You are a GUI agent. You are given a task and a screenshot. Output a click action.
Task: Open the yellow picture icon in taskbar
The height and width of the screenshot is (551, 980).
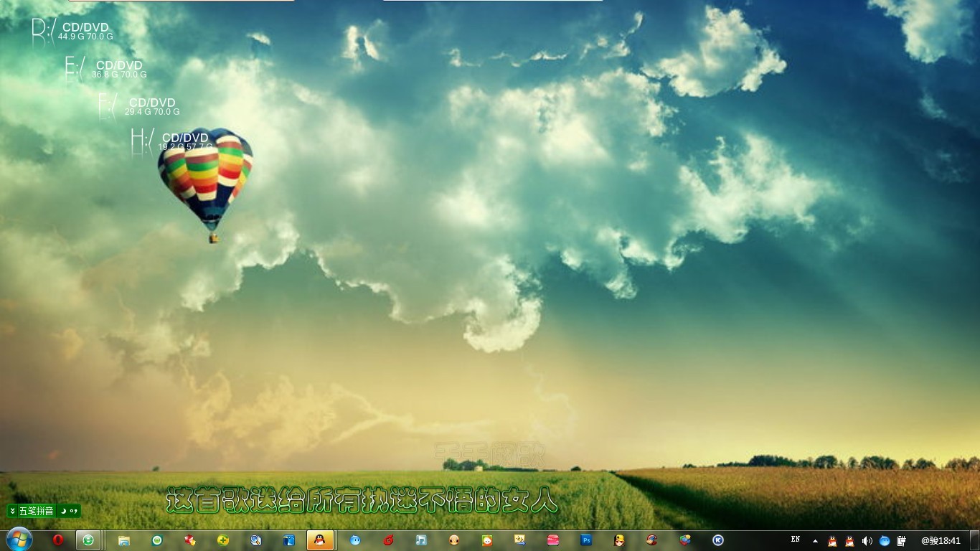pyautogui.click(x=520, y=540)
